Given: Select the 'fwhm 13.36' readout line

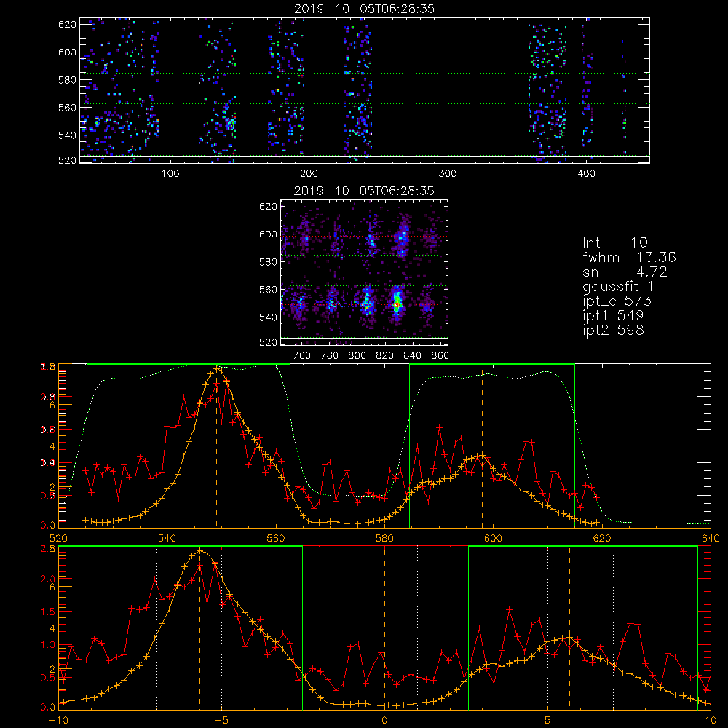Looking at the screenshot, I should [629, 257].
